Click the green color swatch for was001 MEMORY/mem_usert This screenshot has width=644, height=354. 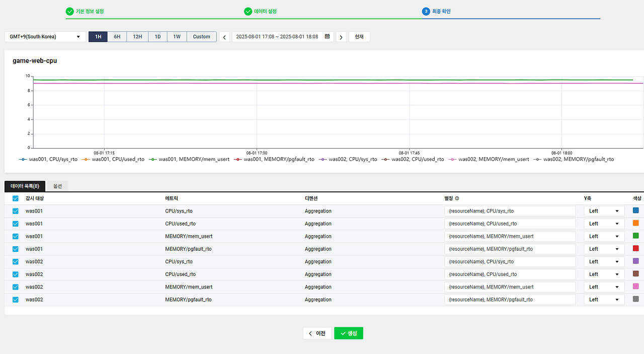636,236
